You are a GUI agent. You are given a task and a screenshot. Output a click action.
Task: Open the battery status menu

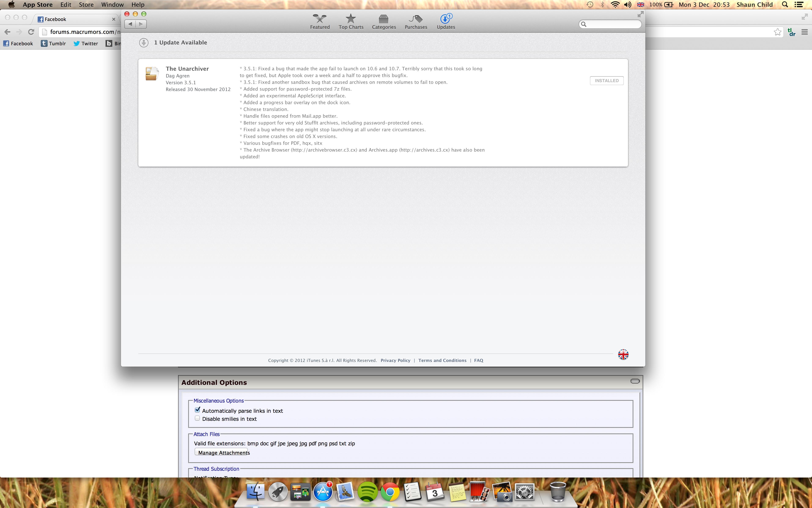pyautogui.click(x=661, y=5)
